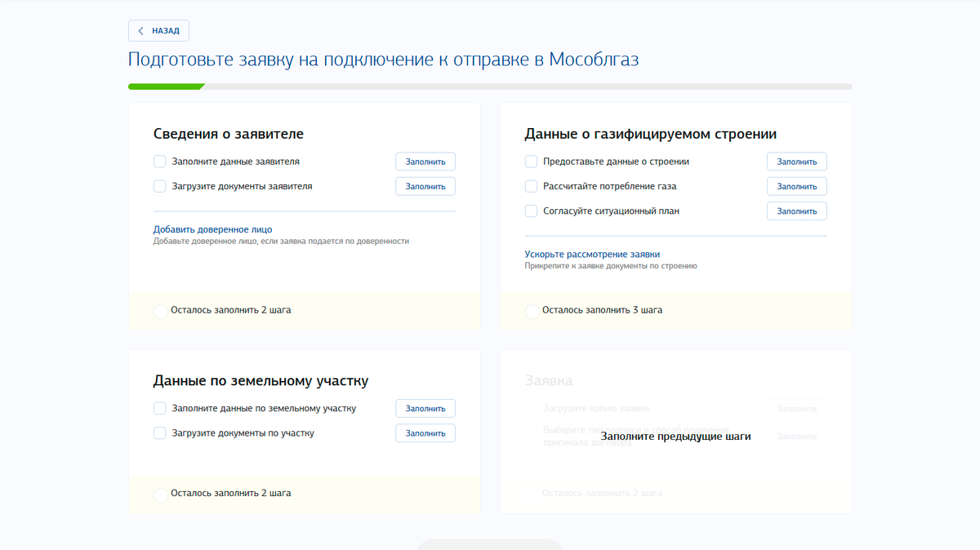Click the 'Сведения о заявителе' section heading
The width and height of the screenshot is (980, 550).
coord(229,134)
